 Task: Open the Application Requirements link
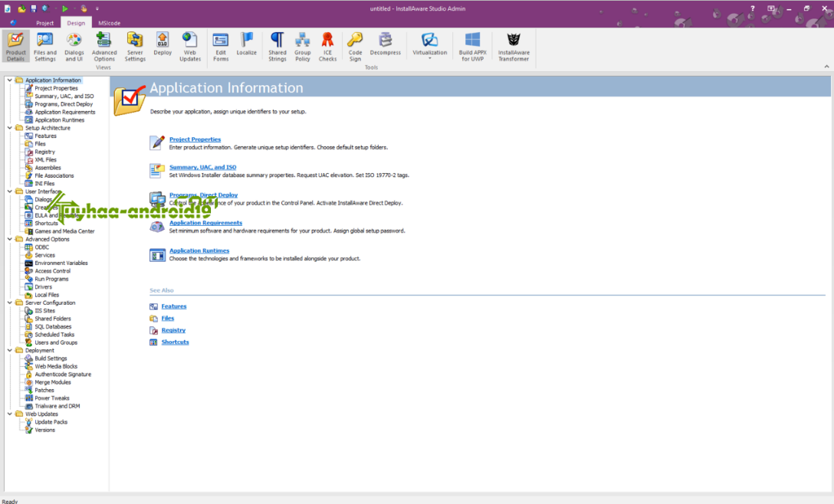pyautogui.click(x=205, y=223)
